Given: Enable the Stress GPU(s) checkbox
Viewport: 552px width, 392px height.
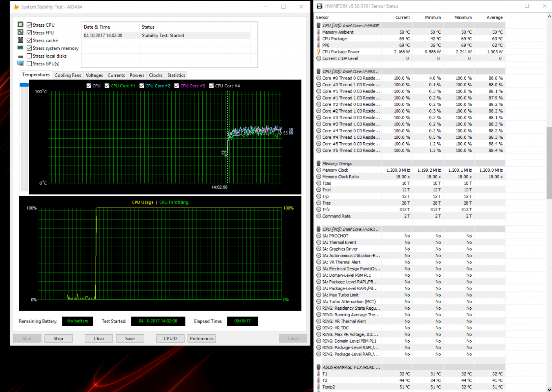Looking at the screenshot, I should pyautogui.click(x=29, y=64).
